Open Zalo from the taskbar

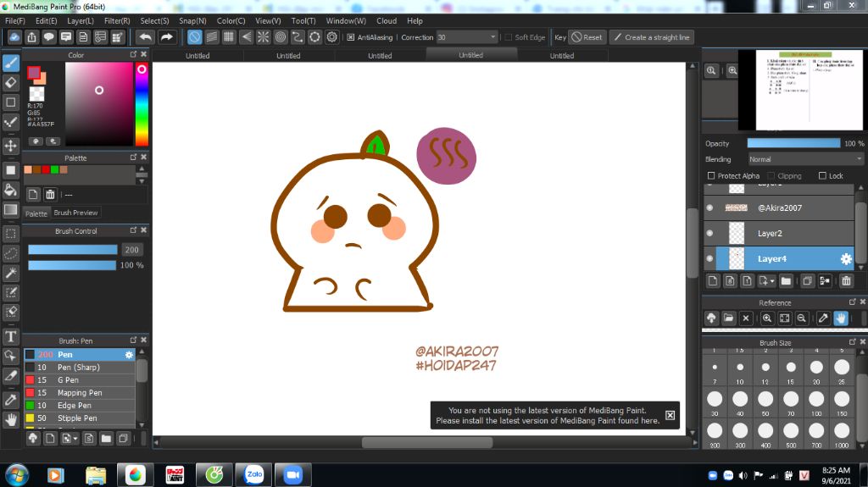point(254,474)
